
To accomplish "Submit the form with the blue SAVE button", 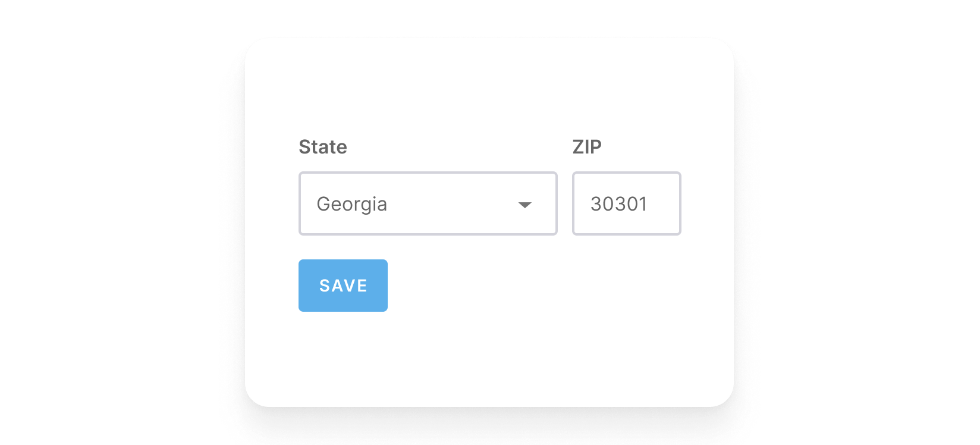I will click(343, 286).
